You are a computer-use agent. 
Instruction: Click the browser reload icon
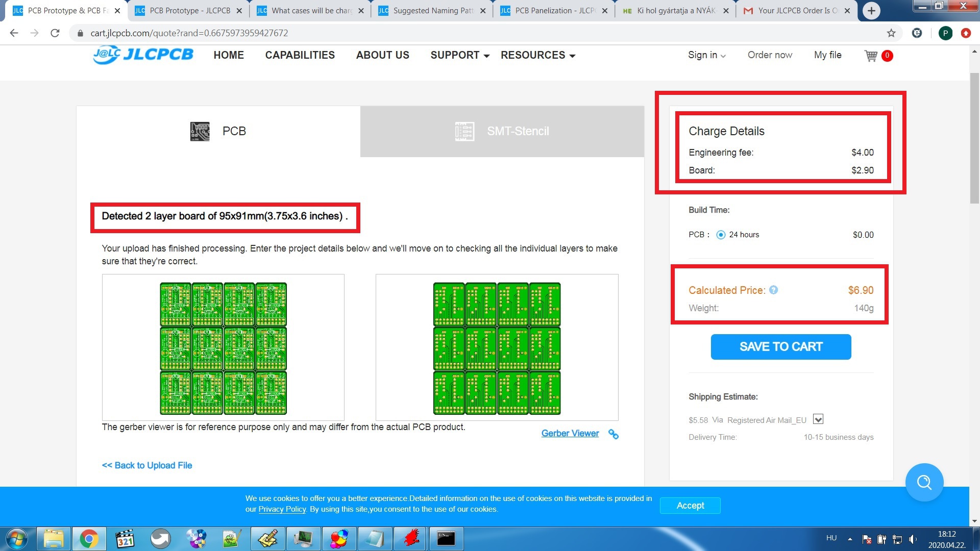(55, 33)
